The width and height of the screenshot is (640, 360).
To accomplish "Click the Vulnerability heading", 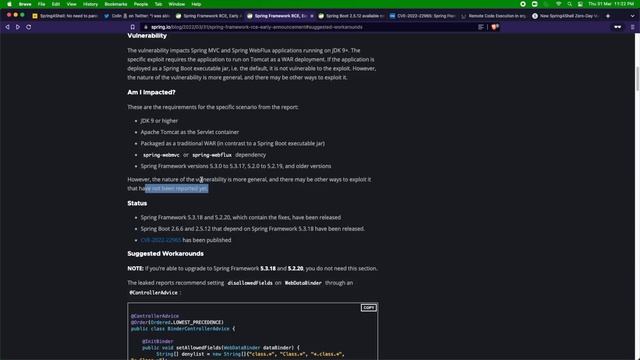I will [x=147, y=36].
